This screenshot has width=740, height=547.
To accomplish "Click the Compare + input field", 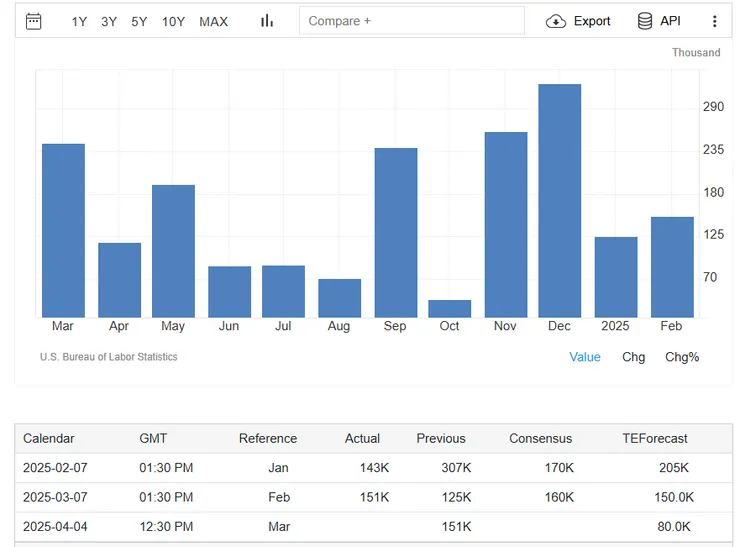I will click(412, 21).
